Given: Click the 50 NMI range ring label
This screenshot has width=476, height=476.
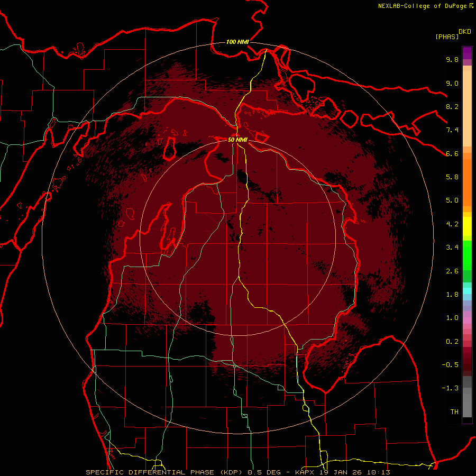Looking at the screenshot, I should click(237, 140).
